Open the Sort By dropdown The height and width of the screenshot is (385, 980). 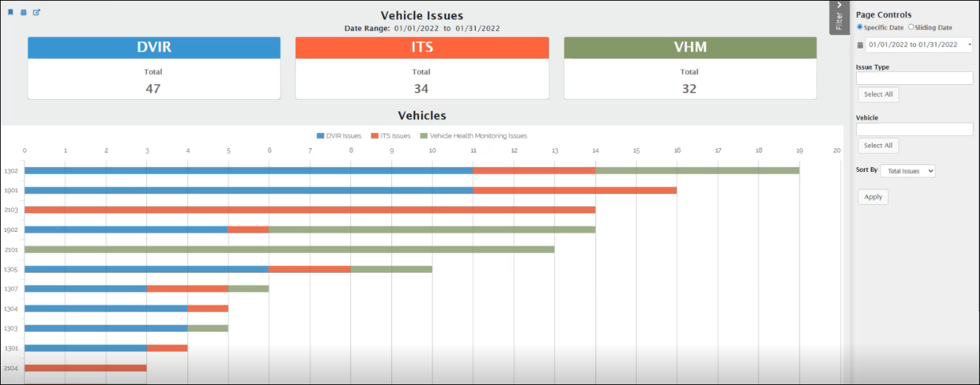click(908, 171)
